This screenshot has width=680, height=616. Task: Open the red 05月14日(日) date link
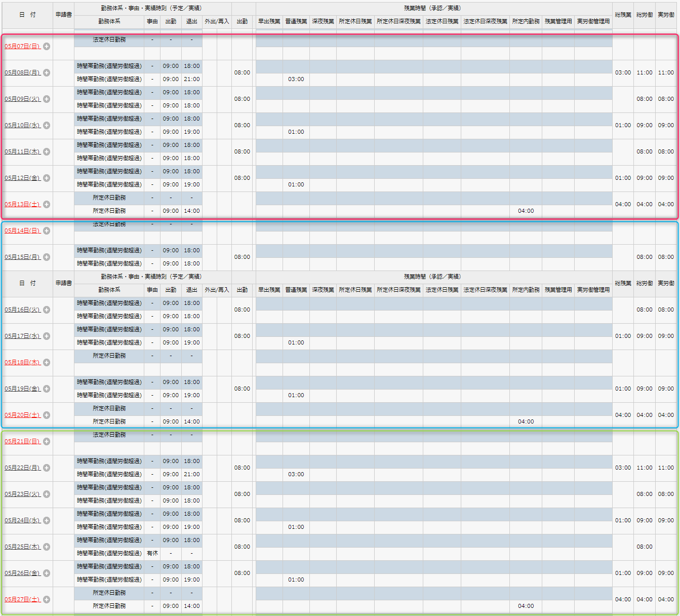22,231
